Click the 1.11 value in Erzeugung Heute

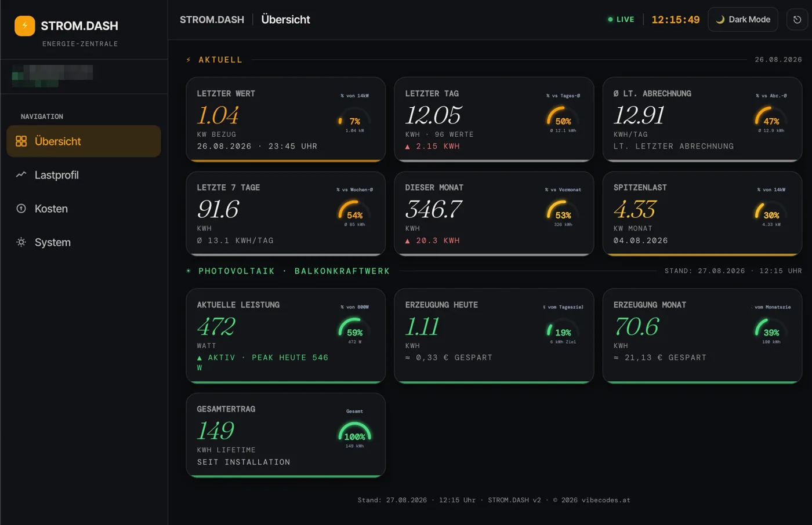pos(422,327)
